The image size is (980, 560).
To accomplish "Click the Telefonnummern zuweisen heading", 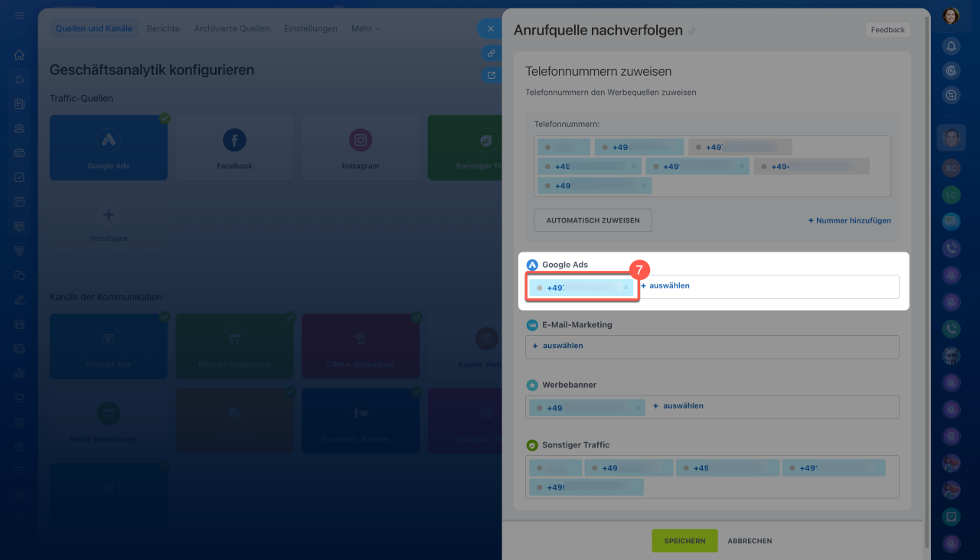I will coord(599,71).
